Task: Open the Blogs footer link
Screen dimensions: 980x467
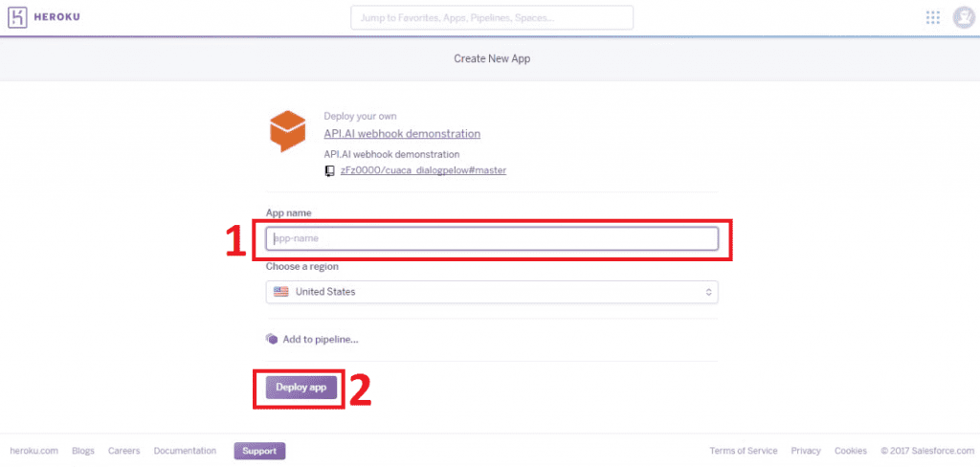Action: pos(83,451)
